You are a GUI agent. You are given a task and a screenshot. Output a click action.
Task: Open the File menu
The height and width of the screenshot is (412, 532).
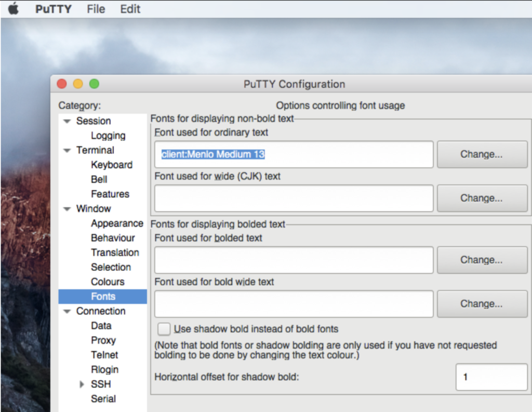click(96, 8)
